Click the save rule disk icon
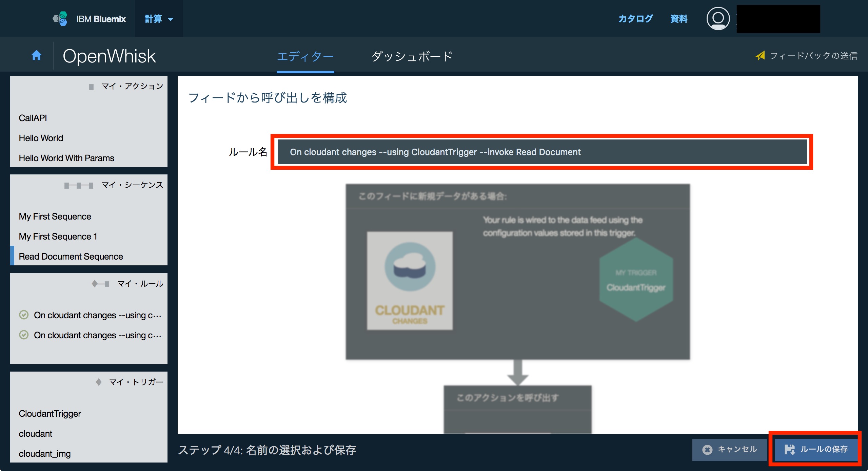 [x=790, y=450]
